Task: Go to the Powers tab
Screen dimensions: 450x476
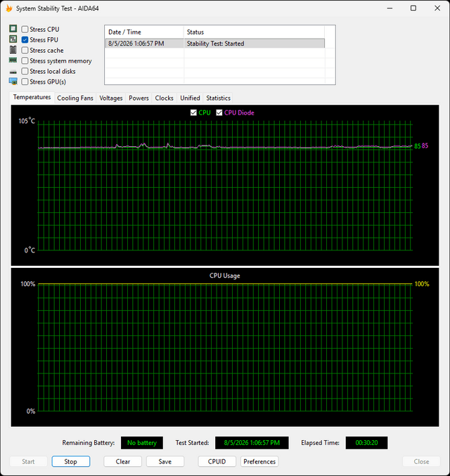Action: [139, 98]
